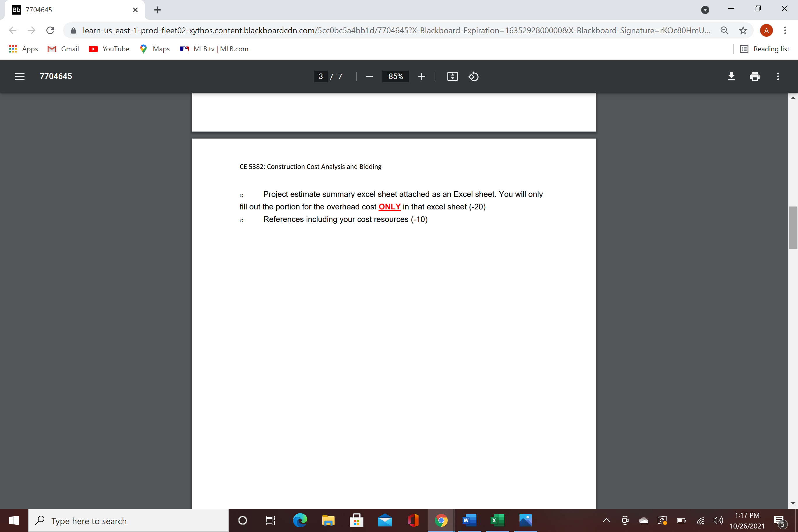
Task: Download the PDF file
Action: coord(731,76)
